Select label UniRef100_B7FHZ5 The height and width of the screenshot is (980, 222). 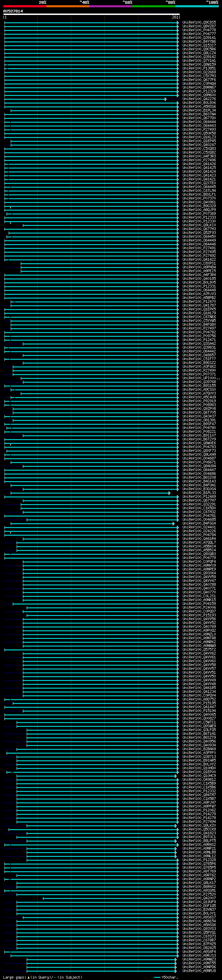pyautogui.click(x=199, y=944)
